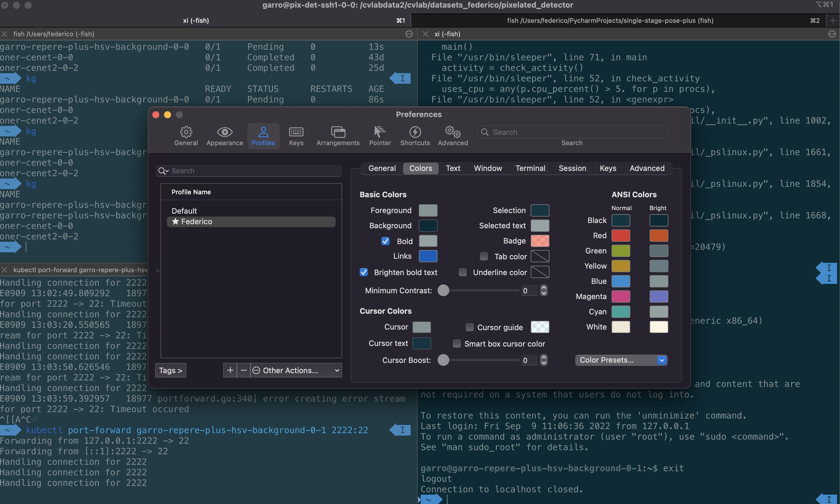
Task: Open the Arrangements preferences pane
Action: pos(337,135)
